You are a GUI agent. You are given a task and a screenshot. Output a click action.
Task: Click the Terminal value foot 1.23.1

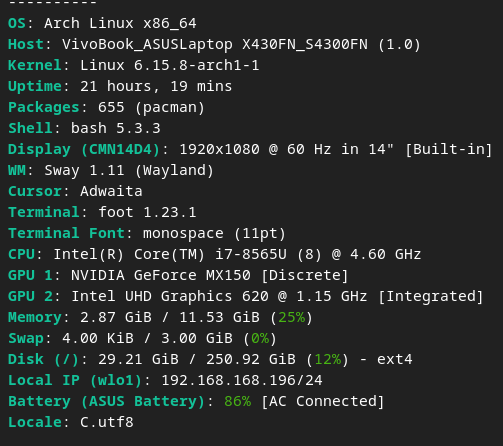click(x=147, y=213)
